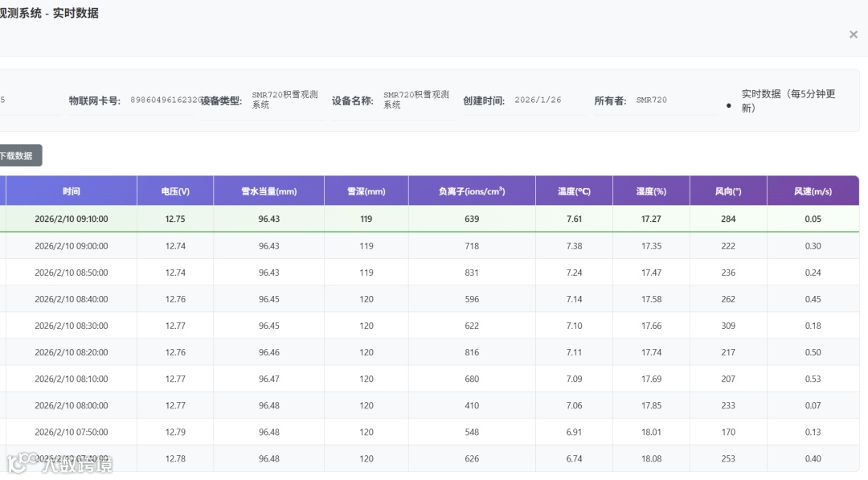Select the row timestamp 2026/2/10 08:20:00
868x480 pixels.
click(x=72, y=352)
